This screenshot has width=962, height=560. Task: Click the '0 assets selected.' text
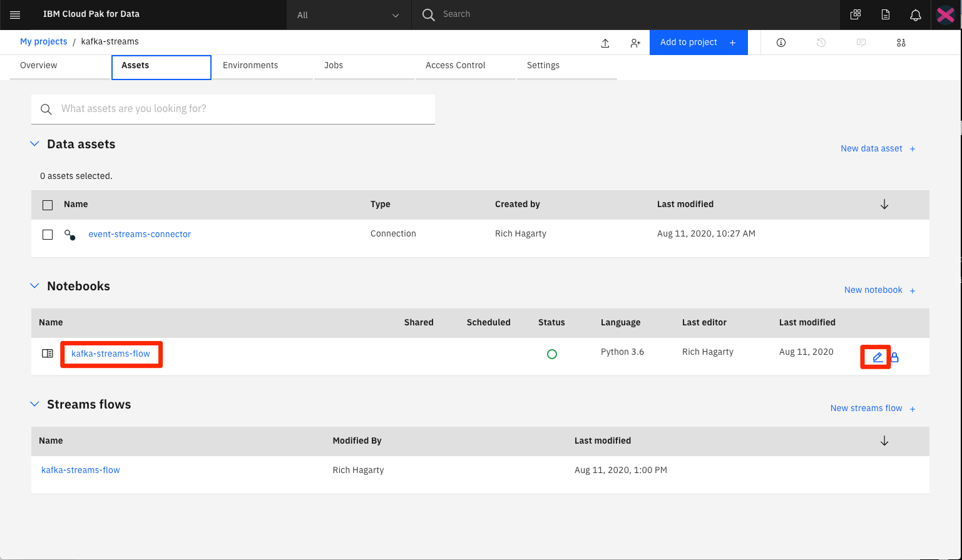[76, 176]
